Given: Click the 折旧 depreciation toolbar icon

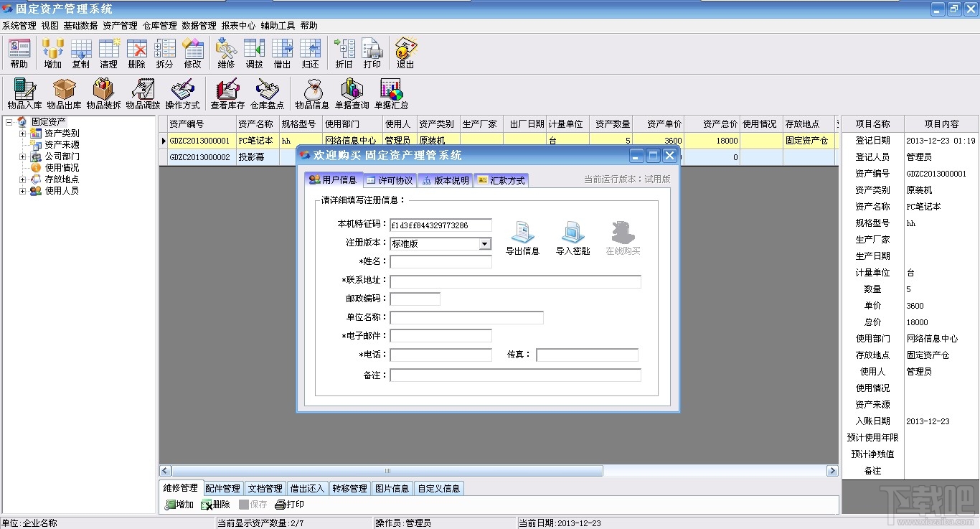Looking at the screenshot, I should point(344,53).
